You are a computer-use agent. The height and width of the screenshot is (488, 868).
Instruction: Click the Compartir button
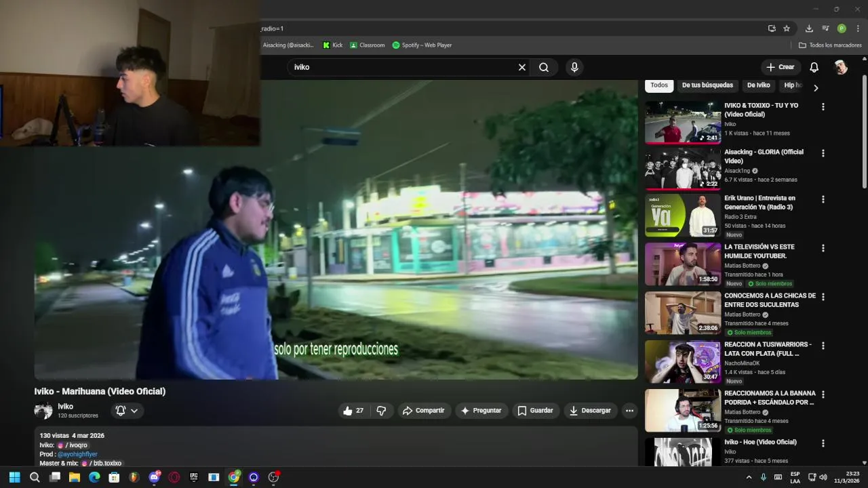point(424,411)
